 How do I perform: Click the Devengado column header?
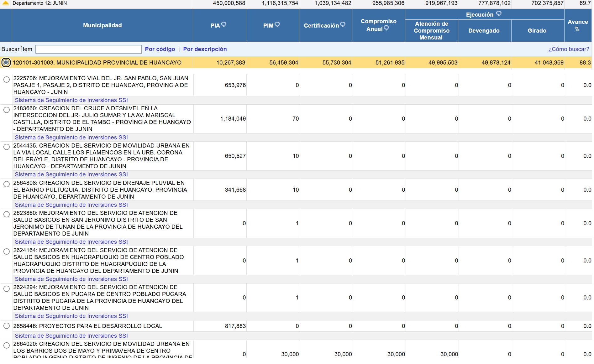[x=484, y=31]
